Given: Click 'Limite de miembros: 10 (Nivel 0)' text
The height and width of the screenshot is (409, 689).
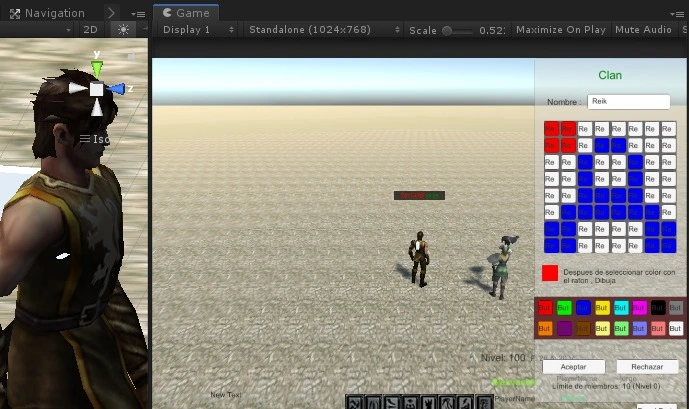Looking at the screenshot, I should tap(606, 386).
